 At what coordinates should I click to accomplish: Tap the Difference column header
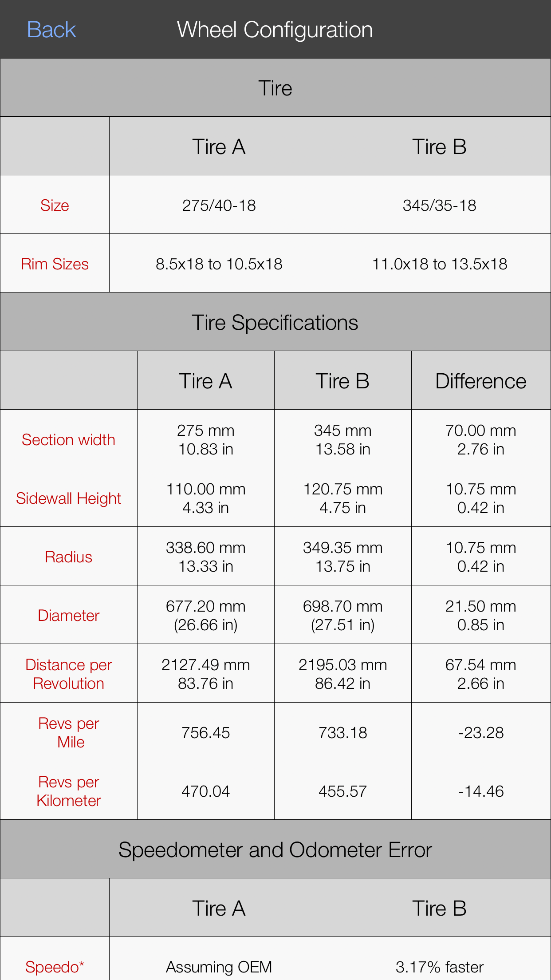pos(481,381)
